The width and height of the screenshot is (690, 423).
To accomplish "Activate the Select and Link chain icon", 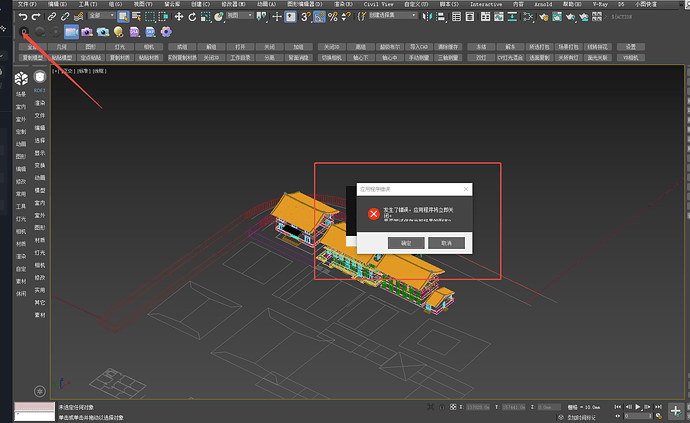I will 52,17.
